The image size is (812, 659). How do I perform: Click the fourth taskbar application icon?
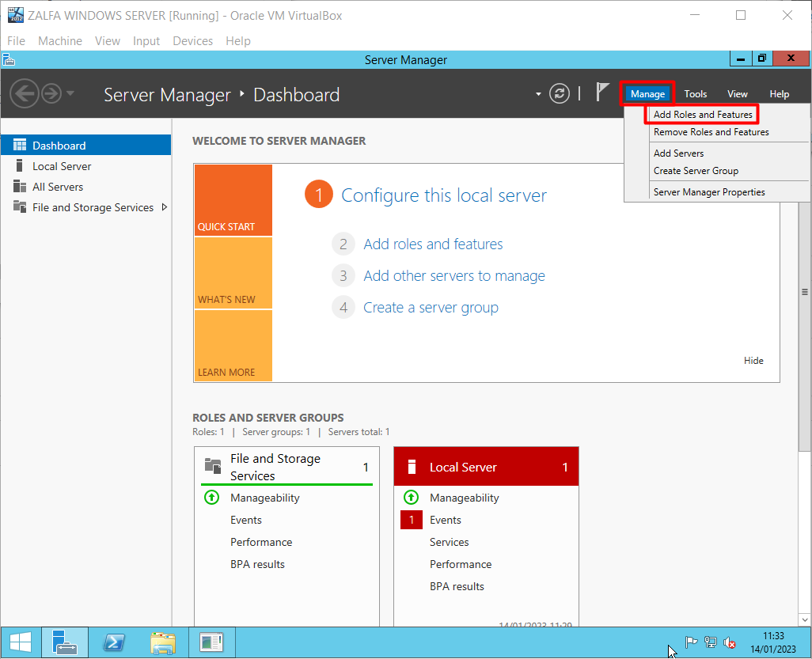211,643
